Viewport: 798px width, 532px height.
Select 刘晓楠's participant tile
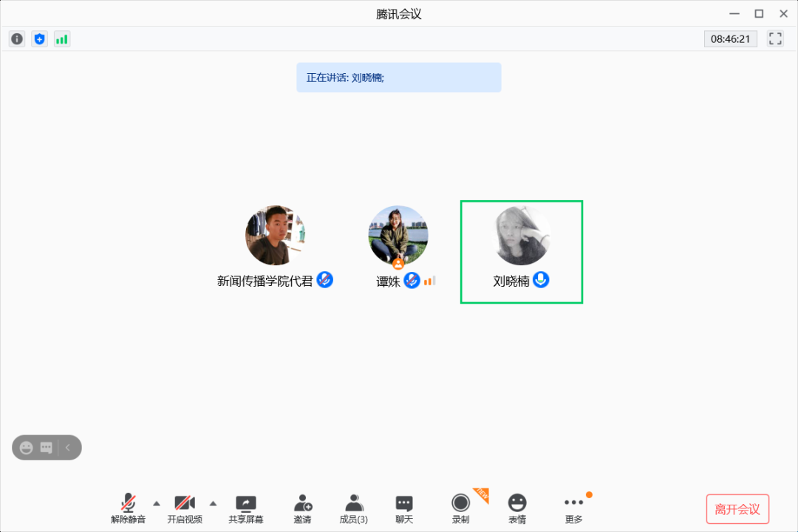(x=522, y=251)
